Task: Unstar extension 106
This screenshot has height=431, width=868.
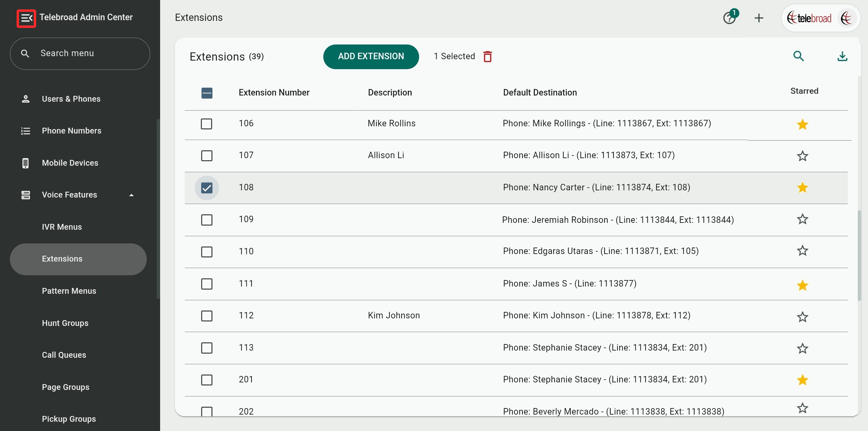Action: [802, 124]
